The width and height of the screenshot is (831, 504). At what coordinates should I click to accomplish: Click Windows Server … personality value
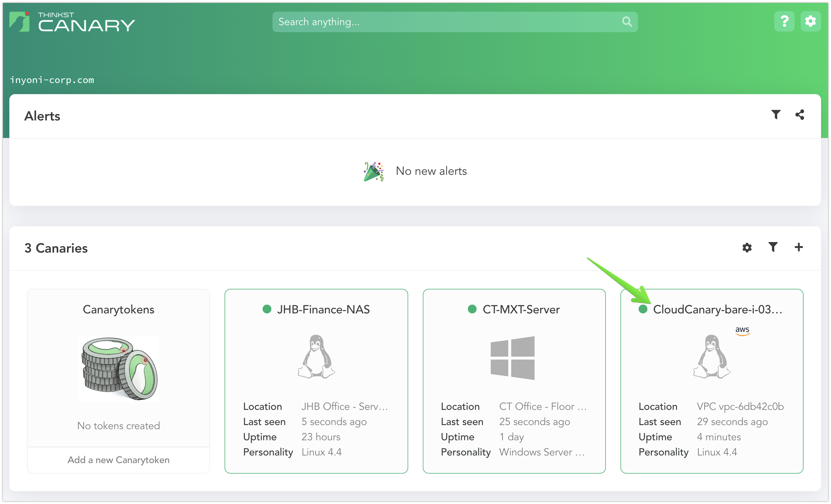click(x=542, y=452)
